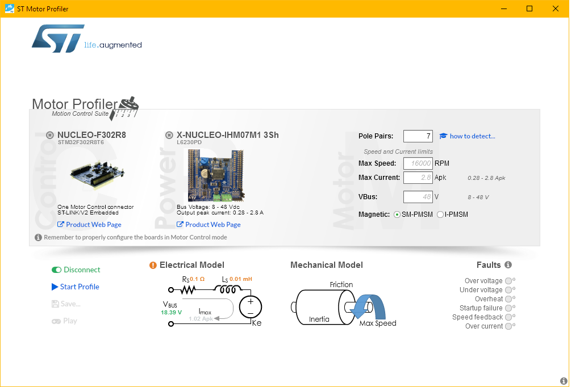588x387 pixels.
Task: Click the Electrical Model heading
Action: coord(192,265)
